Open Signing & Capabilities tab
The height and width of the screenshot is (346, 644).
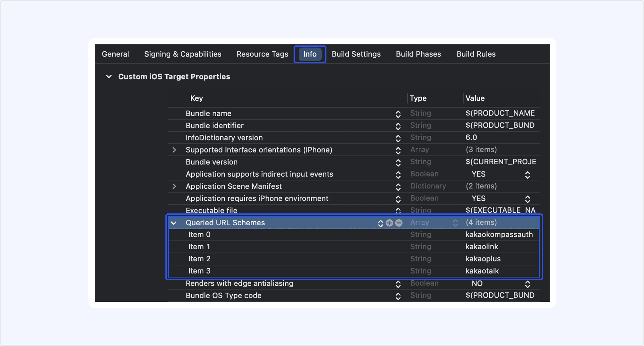182,54
